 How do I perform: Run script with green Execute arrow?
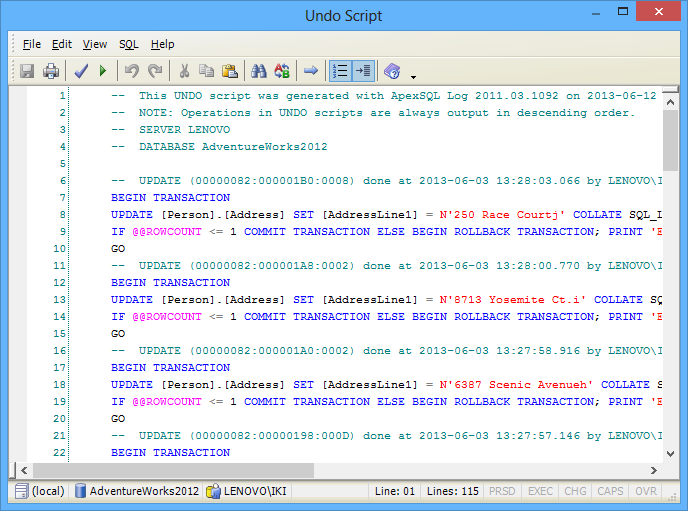(x=103, y=71)
